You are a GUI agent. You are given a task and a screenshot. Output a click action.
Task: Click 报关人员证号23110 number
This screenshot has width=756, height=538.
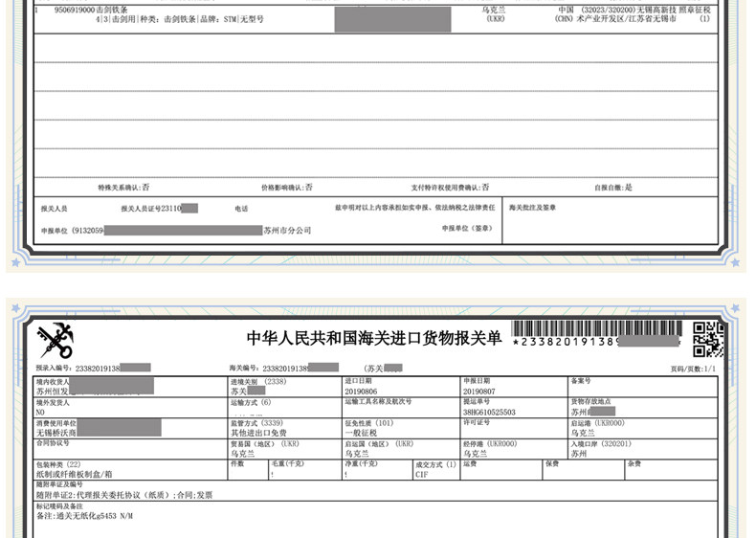[x=151, y=209]
